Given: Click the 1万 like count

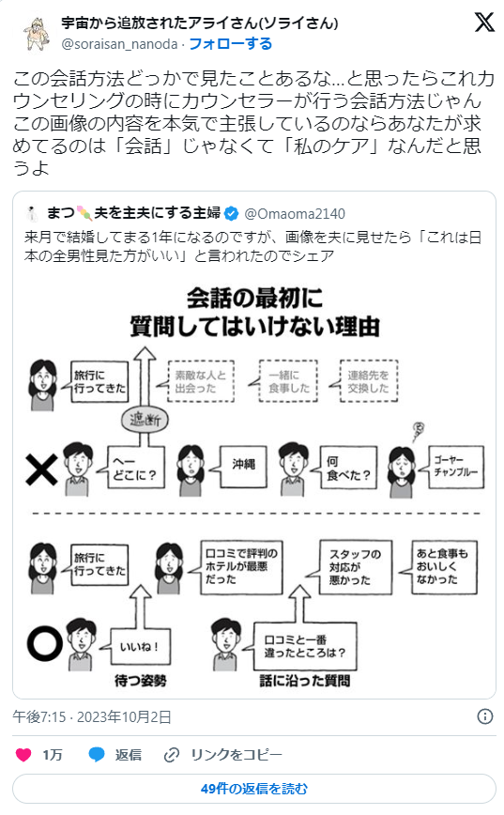Looking at the screenshot, I should point(52,755).
